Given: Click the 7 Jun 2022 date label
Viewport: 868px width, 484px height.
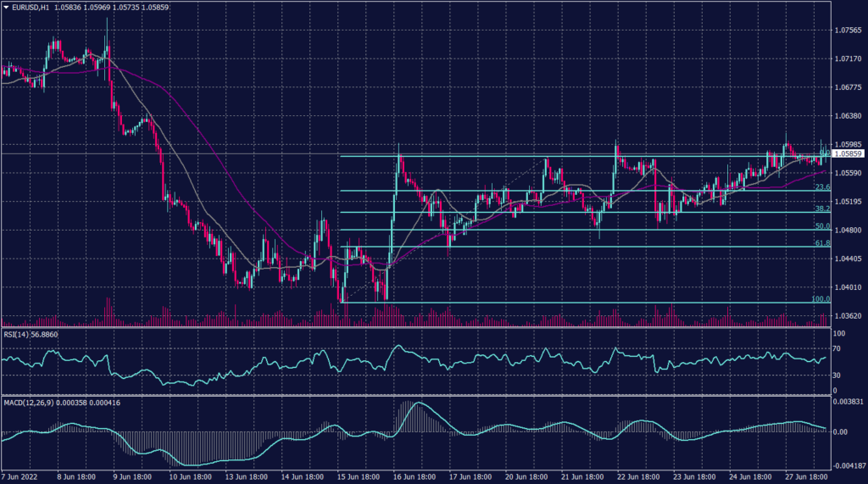Looking at the screenshot, I should (x=23, y=477).
